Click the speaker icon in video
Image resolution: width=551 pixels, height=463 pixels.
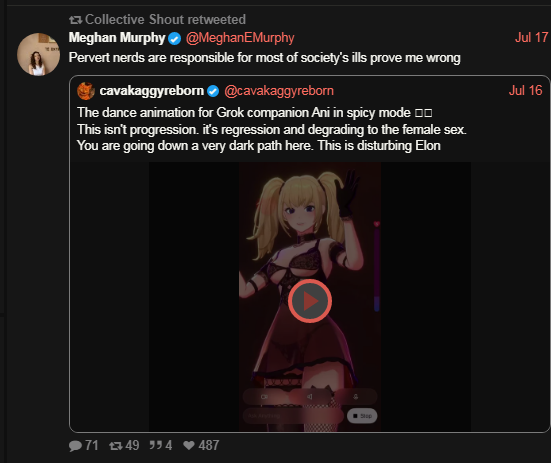click(x=310, y=397)
